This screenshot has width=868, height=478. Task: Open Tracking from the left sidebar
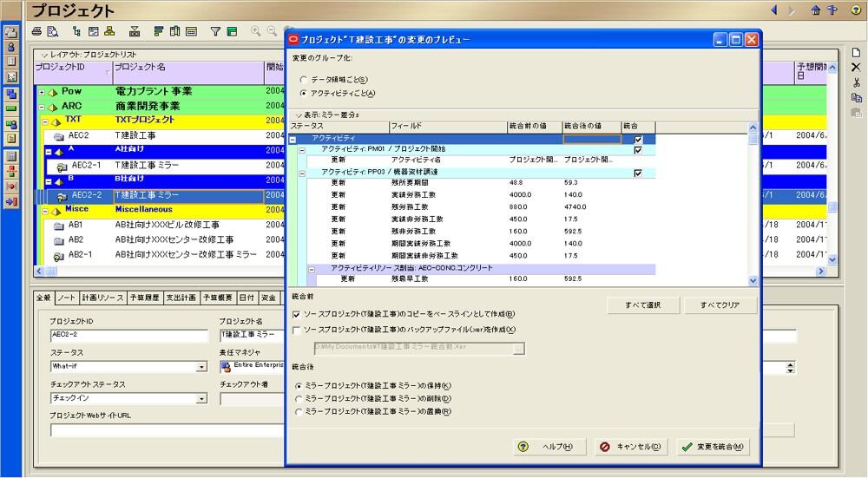click(11, 77)
